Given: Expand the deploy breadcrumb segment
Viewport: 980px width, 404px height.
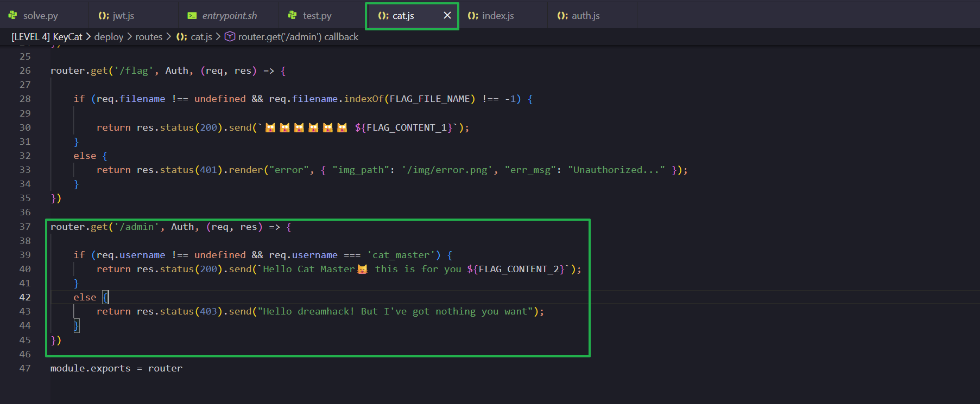Looking at the screenshot, I should tap(109, 37).
